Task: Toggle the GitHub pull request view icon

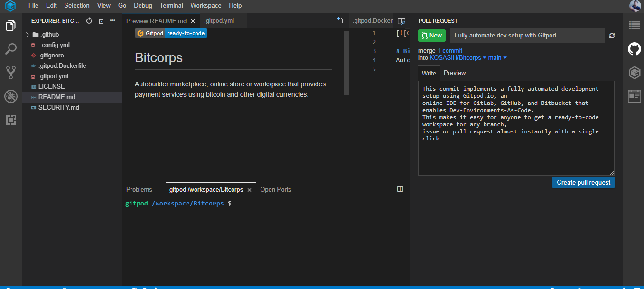Action: coord(635,49)
